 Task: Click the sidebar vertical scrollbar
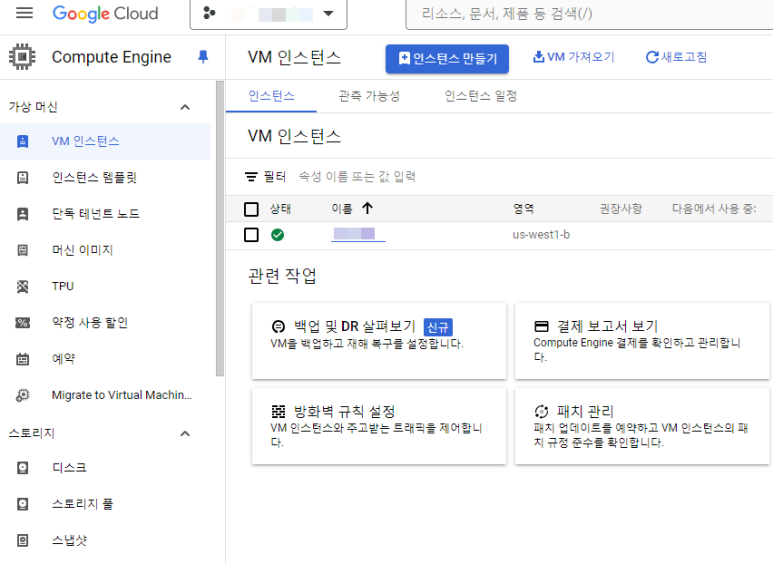click(x=219, y=229)
